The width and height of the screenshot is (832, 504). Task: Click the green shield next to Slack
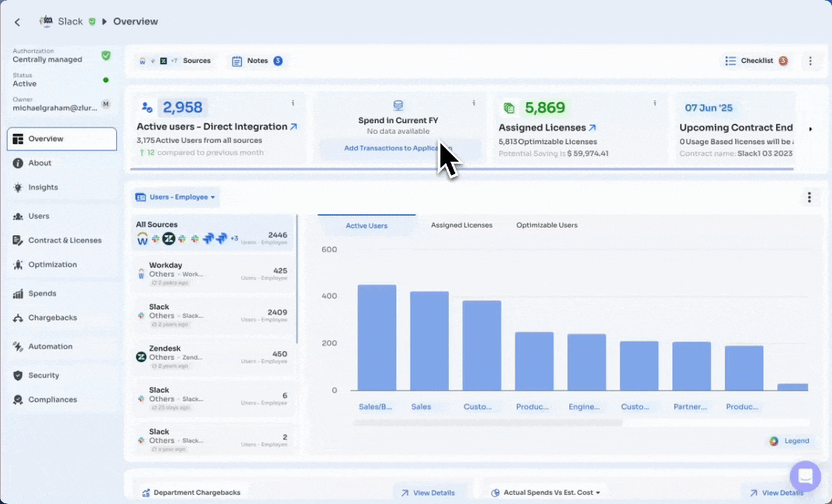[x=92, y=22]
